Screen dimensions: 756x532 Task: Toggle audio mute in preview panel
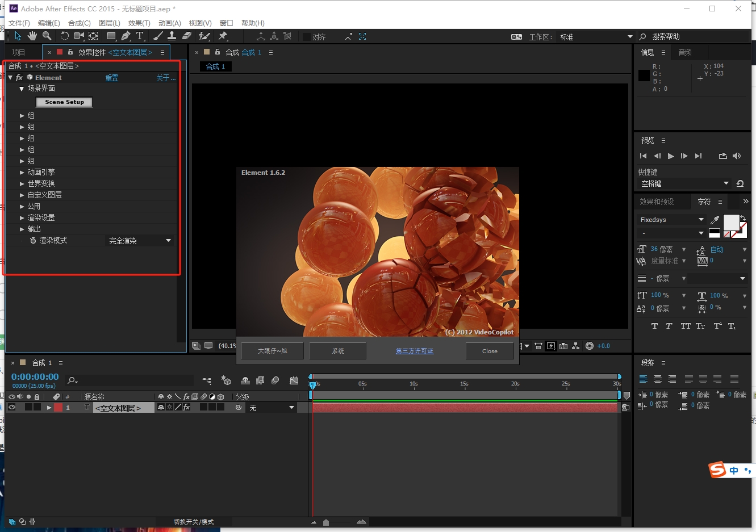(737, 156)
